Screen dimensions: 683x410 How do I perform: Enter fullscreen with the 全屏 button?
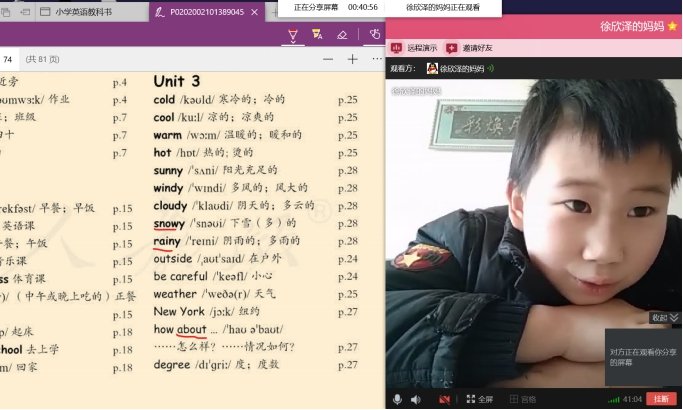point(478,399)
